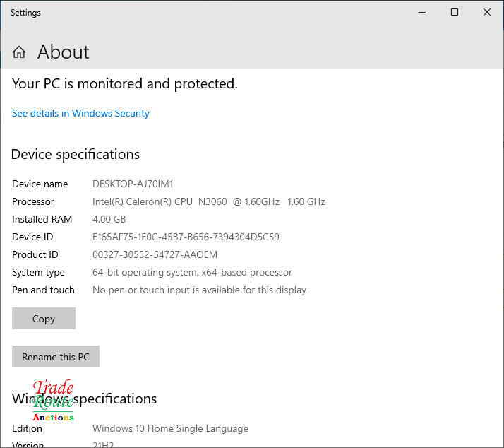Click the No pen or touch input text

(x=199, y=290)
